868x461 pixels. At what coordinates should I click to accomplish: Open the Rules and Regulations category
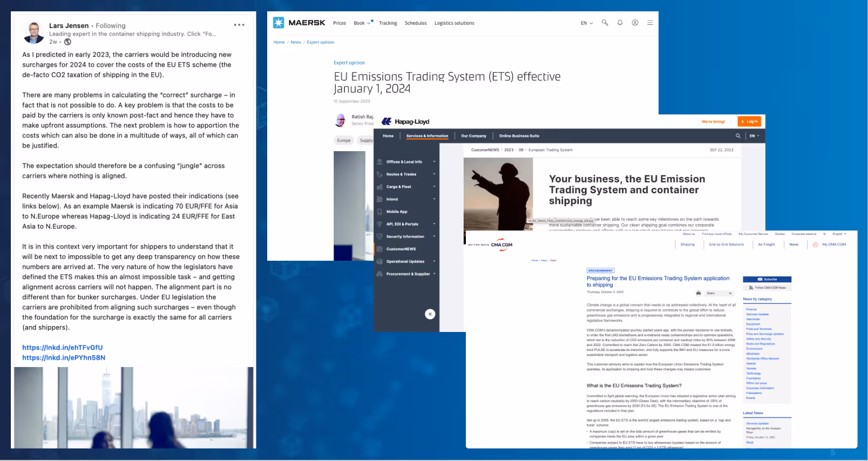point(761,344)
